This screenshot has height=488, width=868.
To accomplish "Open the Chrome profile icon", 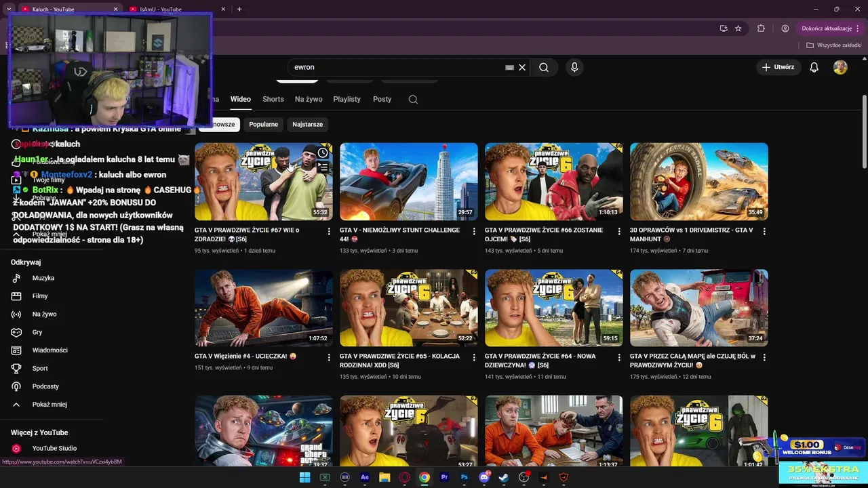I will pyautogui.click(x=785, y=28).
